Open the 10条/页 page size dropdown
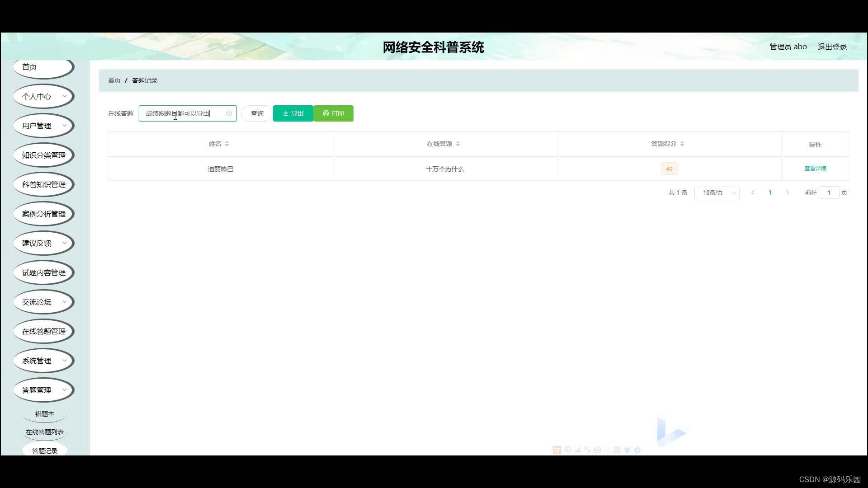Viewport: 868px width, 488px height. pos(717,193)
